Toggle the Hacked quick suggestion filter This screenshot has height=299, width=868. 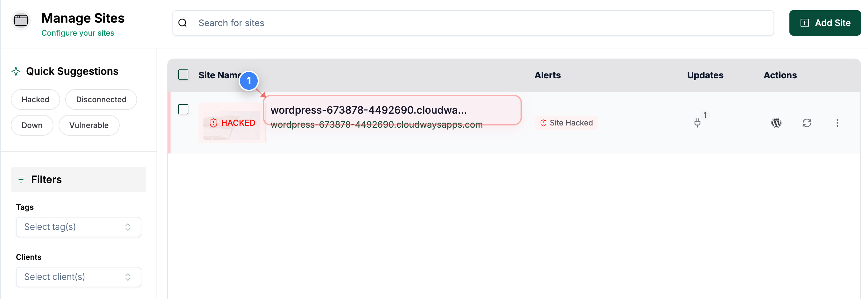tap(35, 99)
